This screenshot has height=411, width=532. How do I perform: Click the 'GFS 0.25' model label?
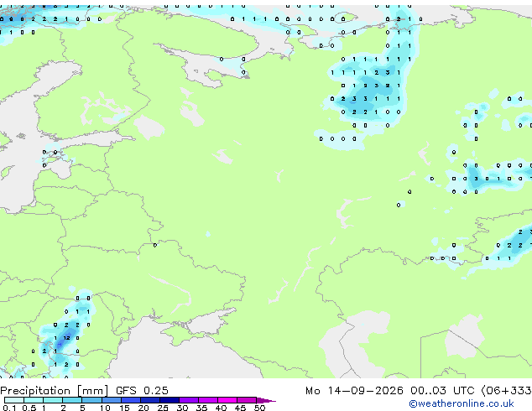[x=142, y=391]
